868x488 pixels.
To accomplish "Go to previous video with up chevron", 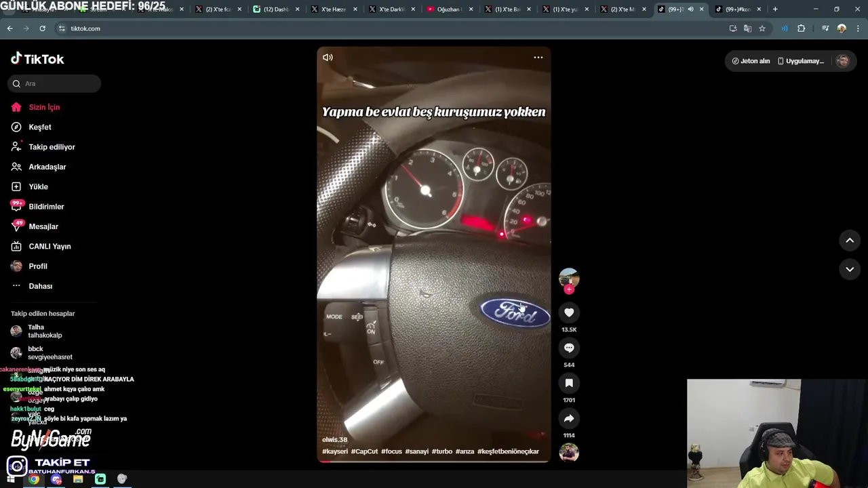I will [x=850, y=241].
